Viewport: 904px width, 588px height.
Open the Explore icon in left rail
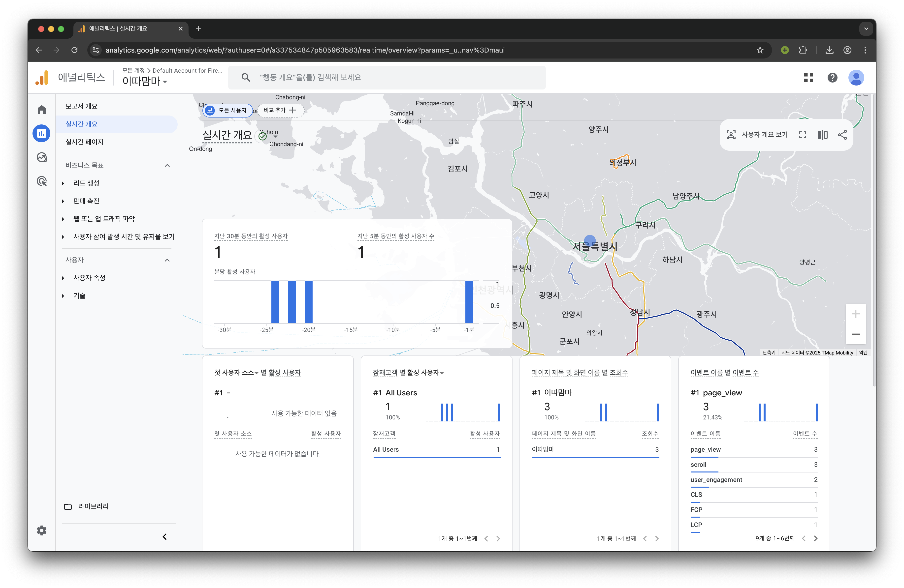(42, 157)
